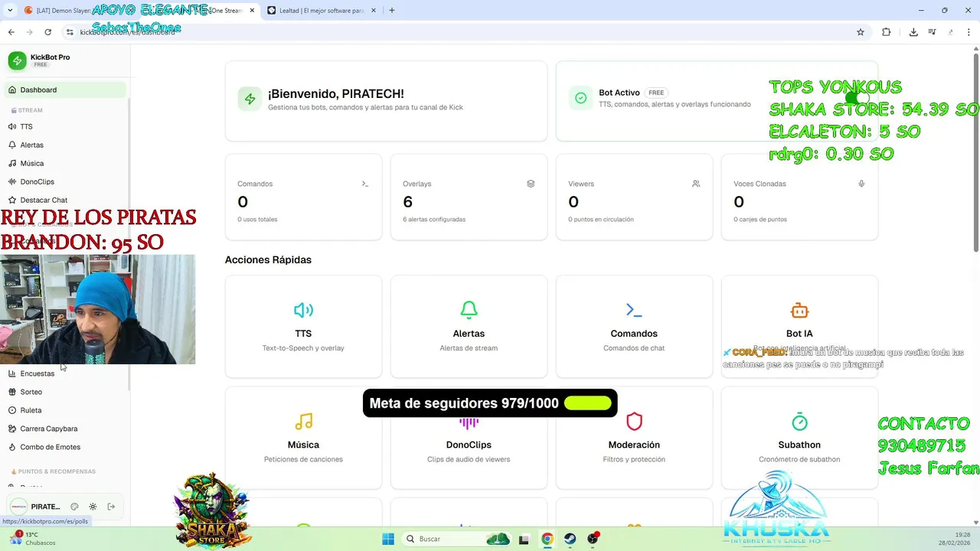Click the Voces Clonadas canjes card
The width and height of the screenshot is (980, 551).
[799, 197]
